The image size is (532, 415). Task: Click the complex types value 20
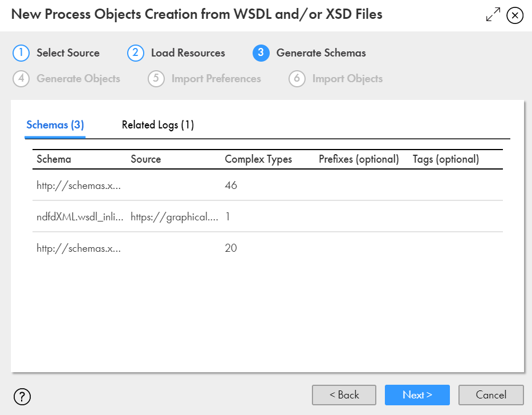231,248
